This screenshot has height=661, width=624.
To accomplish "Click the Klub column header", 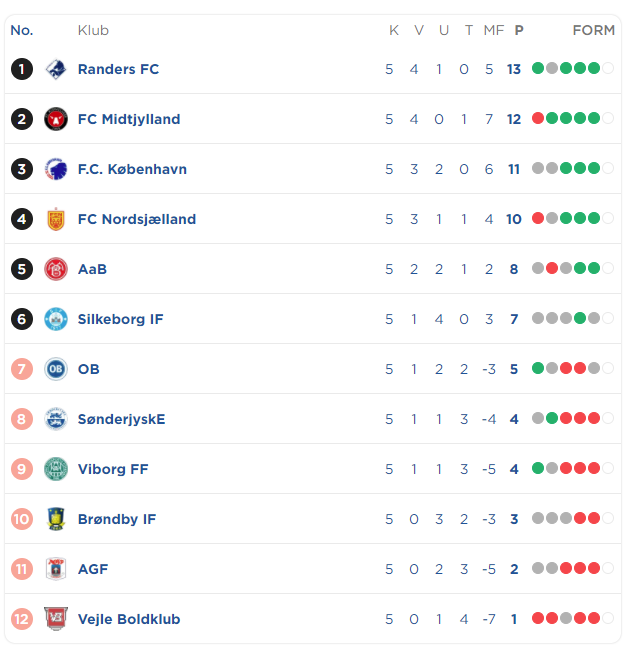I will (x=93, y=30).
